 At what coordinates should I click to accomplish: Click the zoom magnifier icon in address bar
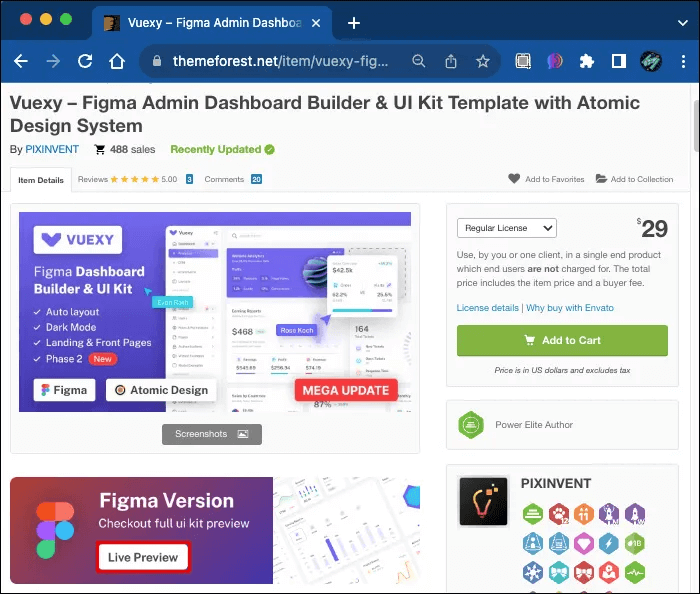pyautogui.click(x=418, y=61)
